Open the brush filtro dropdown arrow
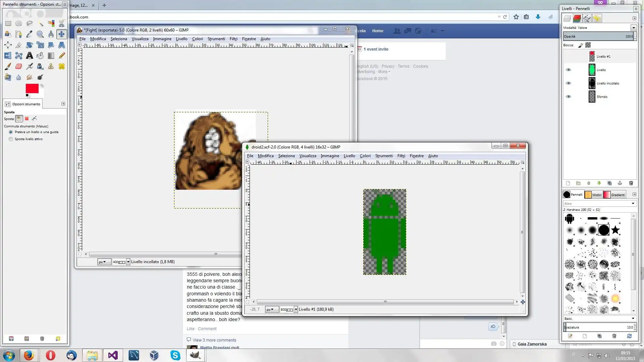Viewport: 644px width, 362px height. tap(633, 203)
